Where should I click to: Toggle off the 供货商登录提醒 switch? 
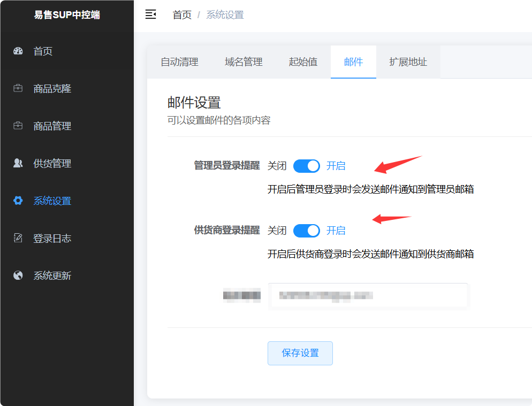pyautogui.click(x=306, y=231)
